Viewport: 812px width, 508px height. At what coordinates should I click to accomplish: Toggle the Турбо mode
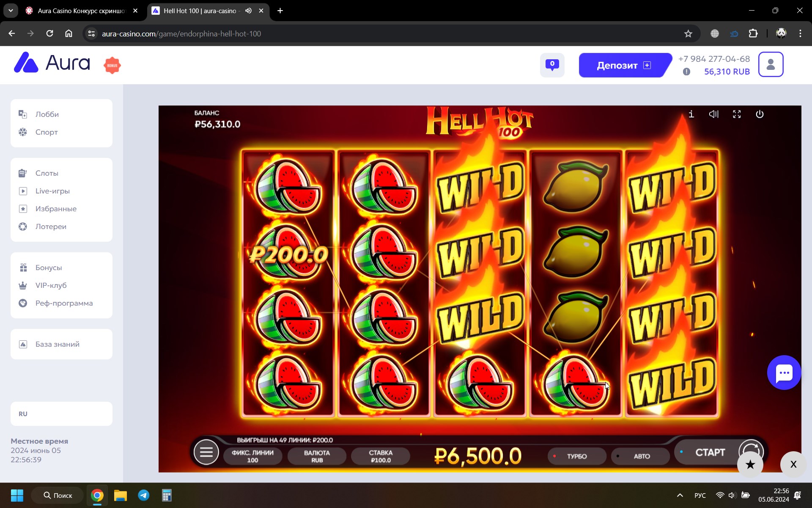coord(576,456)
